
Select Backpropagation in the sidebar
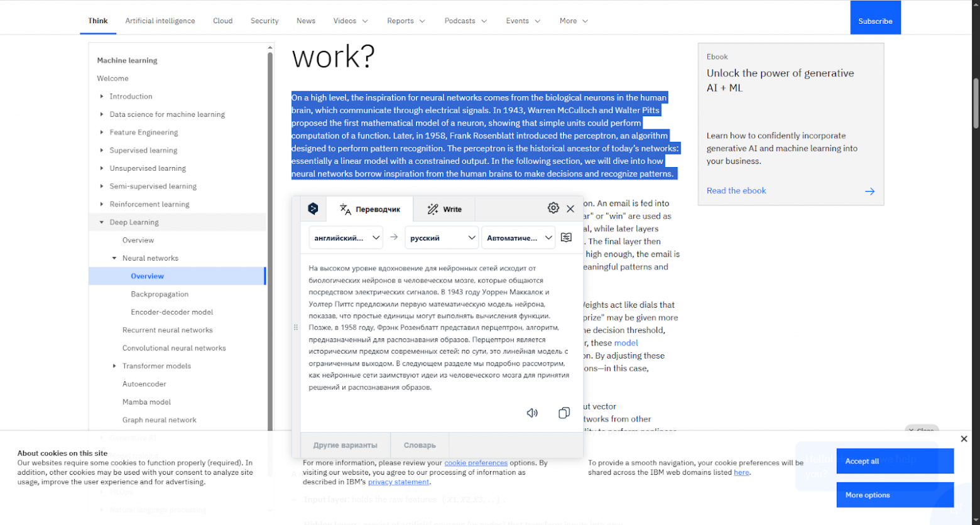click(x=156, y=294)
